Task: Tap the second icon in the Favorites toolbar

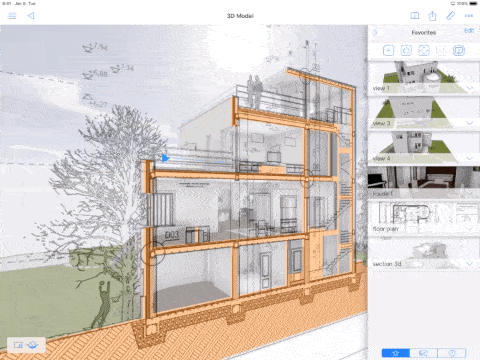Action: [x=406, y=51]
